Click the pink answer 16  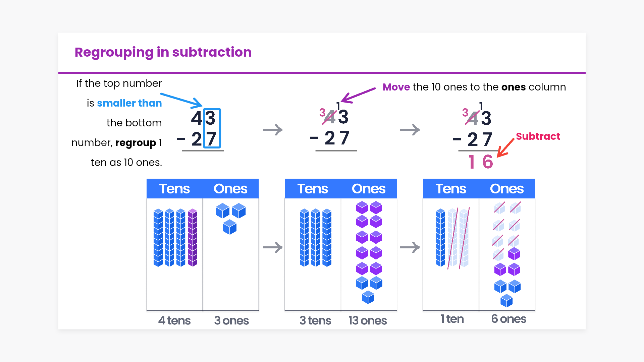click(x=481, y=162)
